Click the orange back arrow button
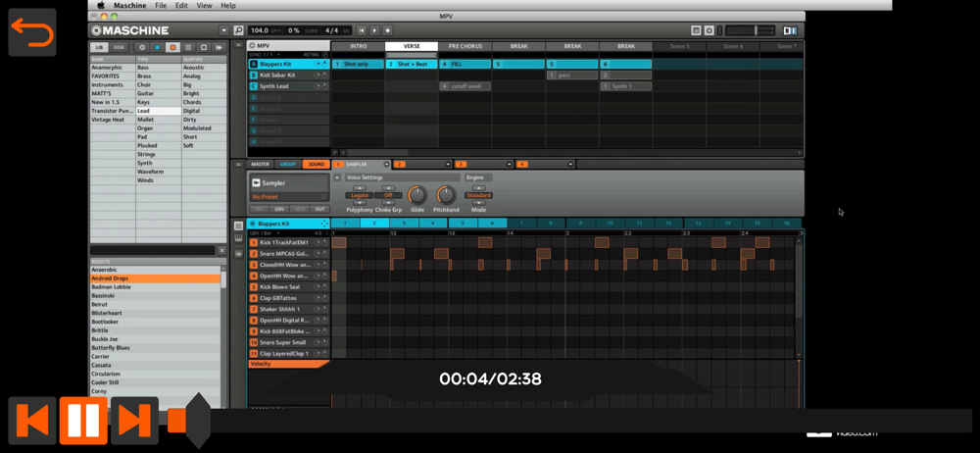 (x=32, y=32)
